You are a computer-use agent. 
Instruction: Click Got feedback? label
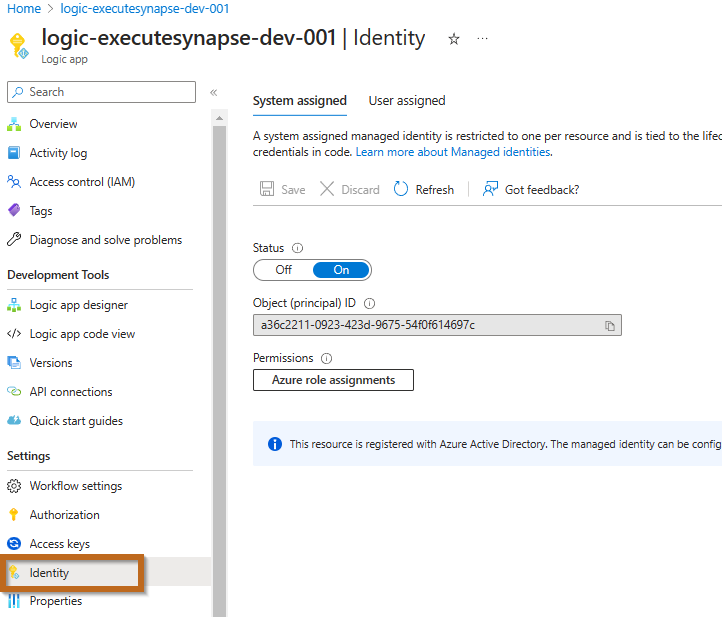pyautogui.click(x=542, y=190)
